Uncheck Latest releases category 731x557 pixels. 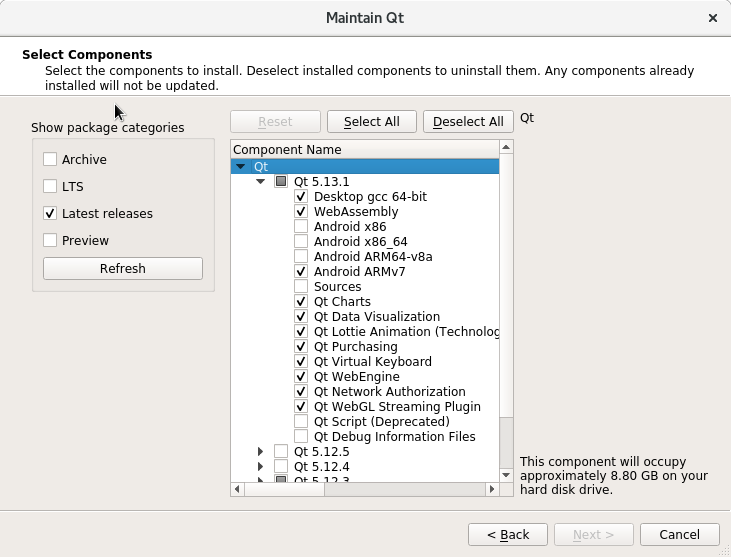pyautogui.click(x=50, y=213)
